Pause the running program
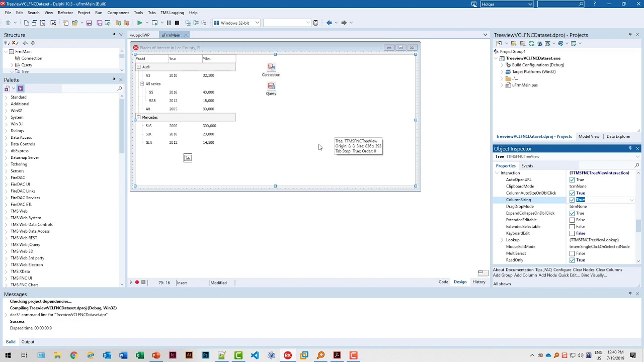The width and height of the screenshot is (644, 362). pyautogui.click(x=169, y=23)
